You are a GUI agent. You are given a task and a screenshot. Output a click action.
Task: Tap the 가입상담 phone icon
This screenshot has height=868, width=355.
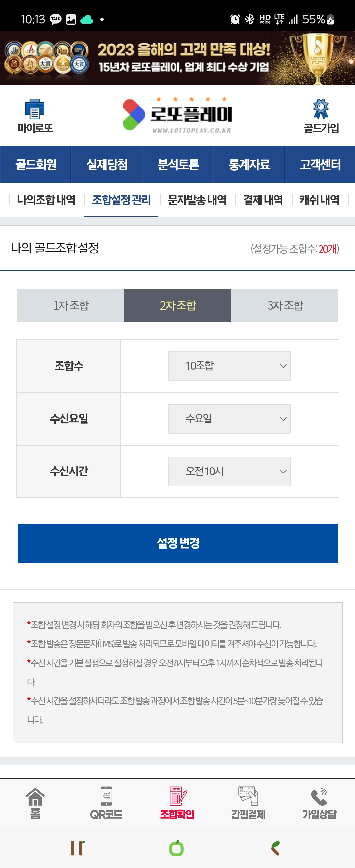(x=319, y=797)
